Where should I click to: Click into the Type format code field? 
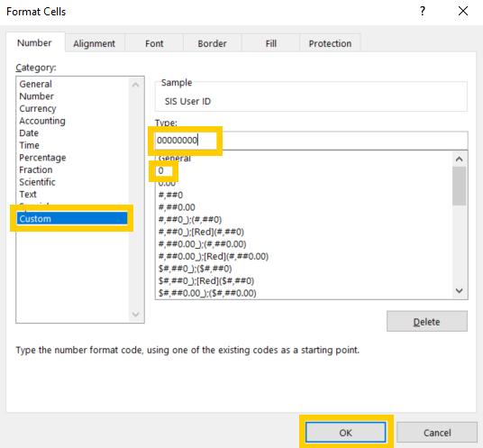(311, 141)
